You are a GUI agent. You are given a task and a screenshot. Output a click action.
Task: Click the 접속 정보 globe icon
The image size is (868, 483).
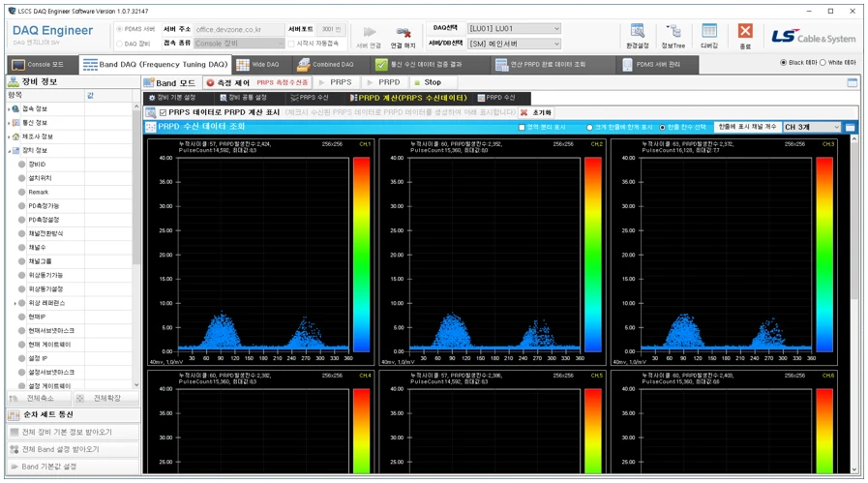16,109
